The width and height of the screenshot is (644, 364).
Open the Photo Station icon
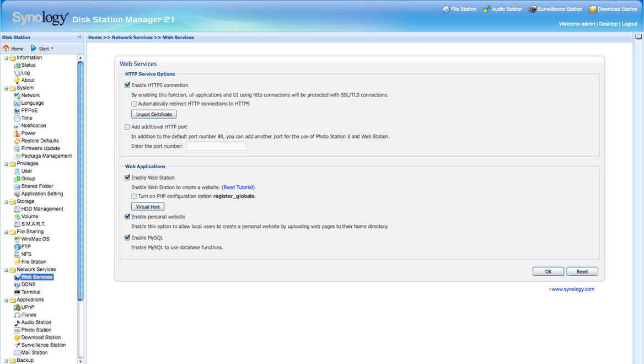coord(17,330)
